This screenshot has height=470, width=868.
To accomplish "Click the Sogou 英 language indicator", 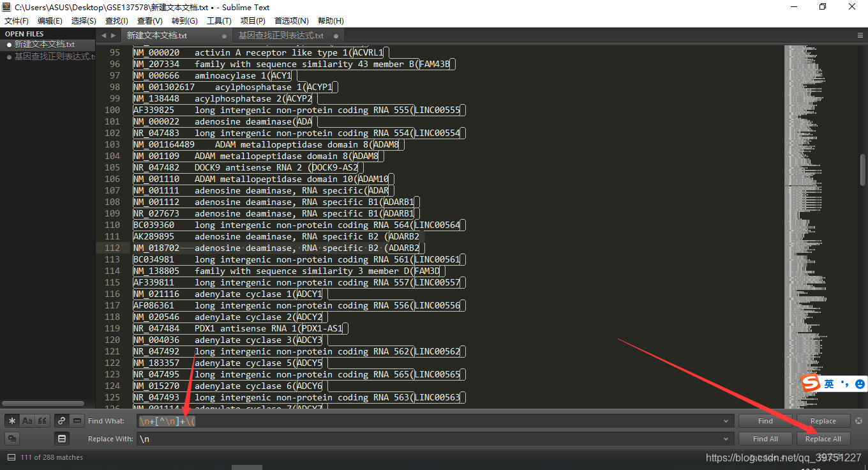I will [828, 384].
